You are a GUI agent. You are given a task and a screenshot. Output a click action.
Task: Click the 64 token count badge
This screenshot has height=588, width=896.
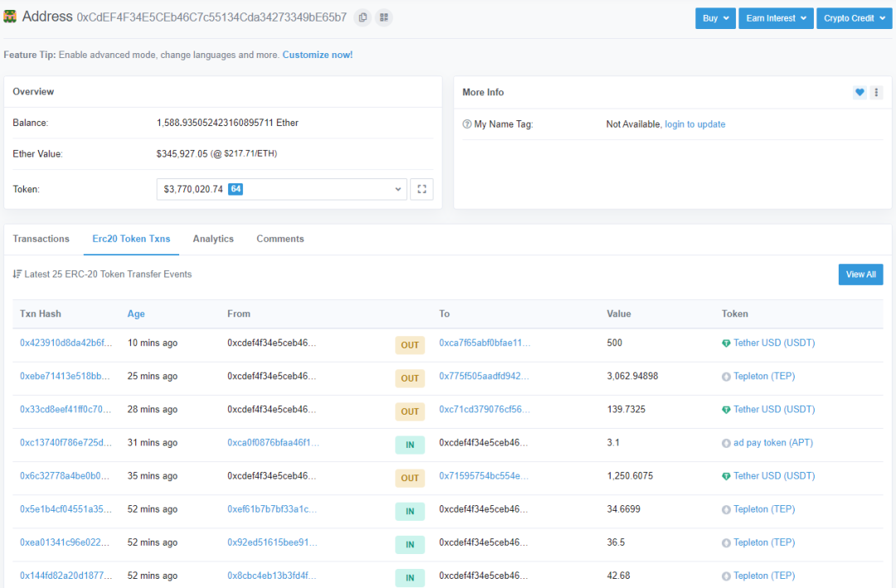point(236,189)
